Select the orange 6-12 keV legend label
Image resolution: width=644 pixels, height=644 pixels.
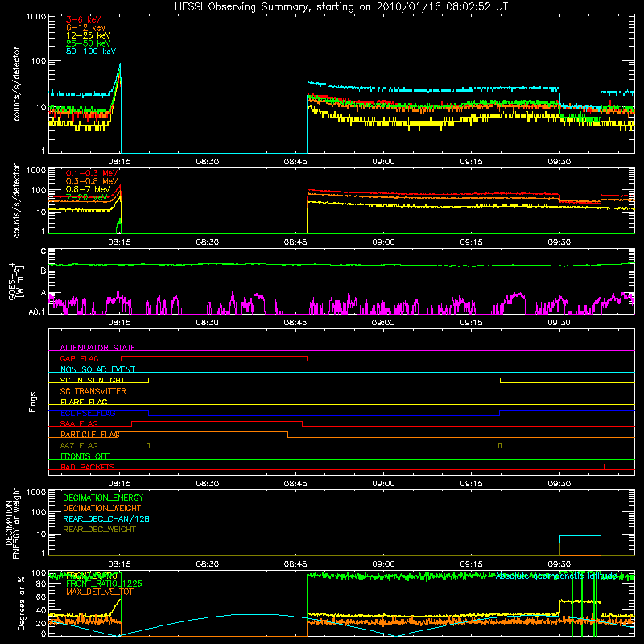click(x=85, y=27)
